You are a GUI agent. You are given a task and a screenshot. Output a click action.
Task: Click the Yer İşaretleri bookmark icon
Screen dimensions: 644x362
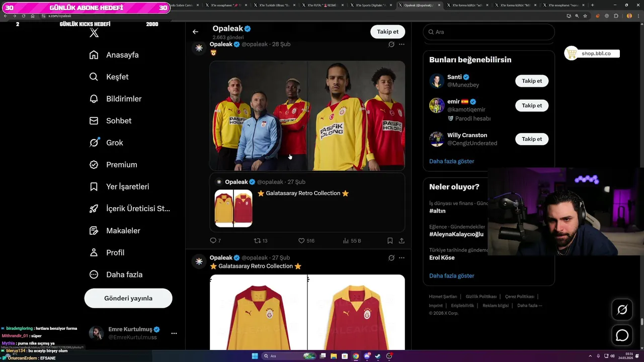tap(94, 187)
